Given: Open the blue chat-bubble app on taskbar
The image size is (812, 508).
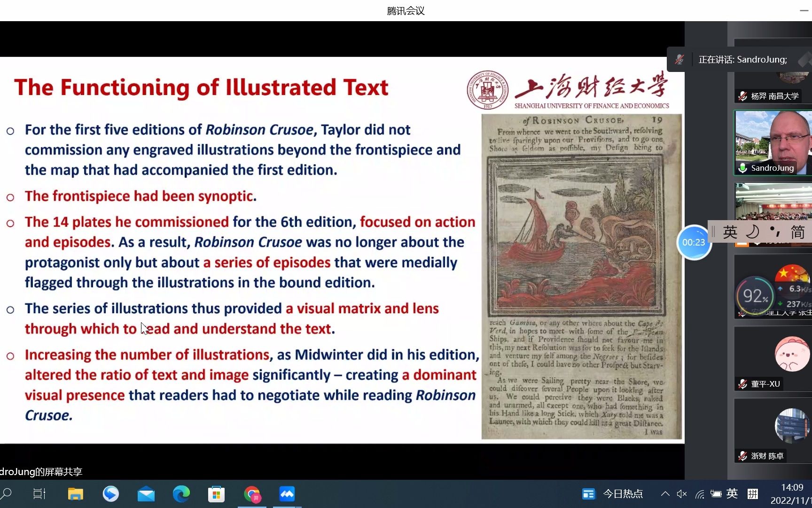Looking at the screenshot, I should pos(111,494).
